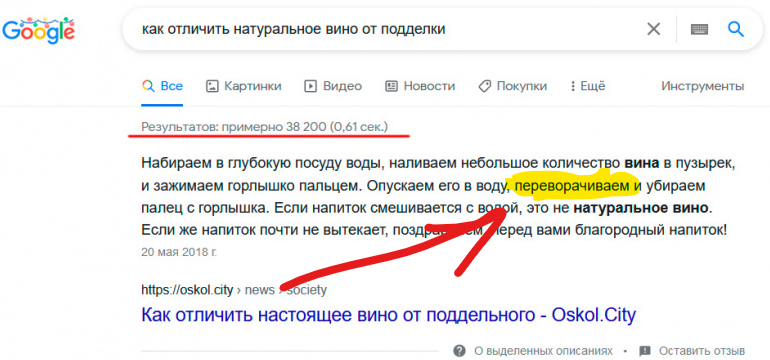Open the question mark help icon
This screenshot has width=770, height=360.
[460, 351]
